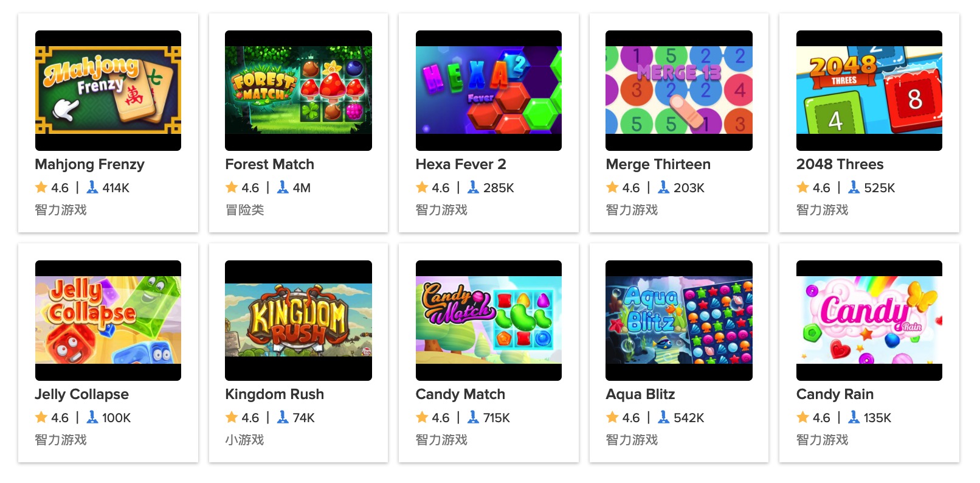Select the Hexa Fever 2 game image
Screen dimensions: 980x483
click(489, 91)
